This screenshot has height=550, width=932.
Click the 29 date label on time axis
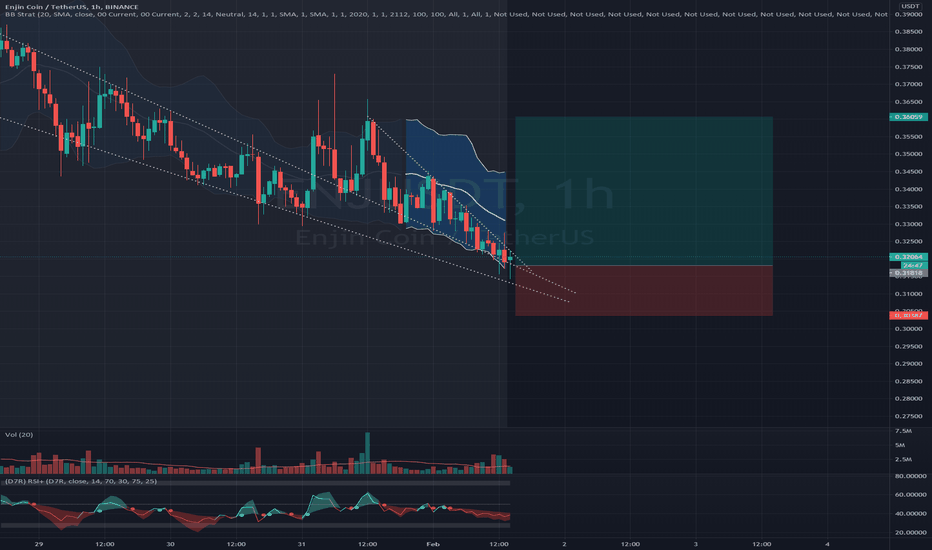click(x=39, y=544)
